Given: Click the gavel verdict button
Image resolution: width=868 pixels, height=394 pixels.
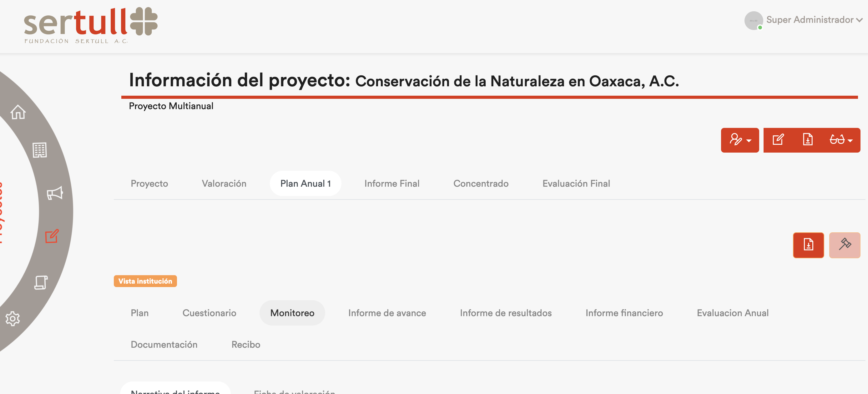Looking at the screenshot, I should click(x=845, y=245).
